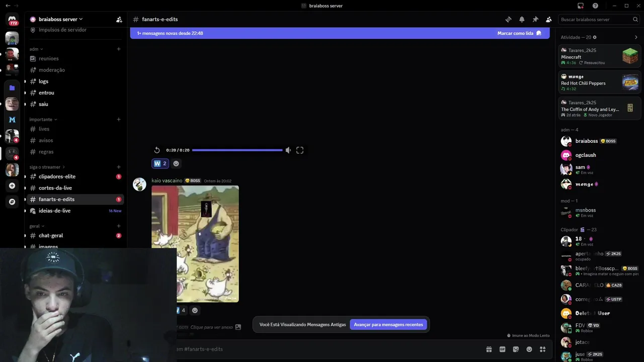Add reaction smiley under video

[176, 163]
